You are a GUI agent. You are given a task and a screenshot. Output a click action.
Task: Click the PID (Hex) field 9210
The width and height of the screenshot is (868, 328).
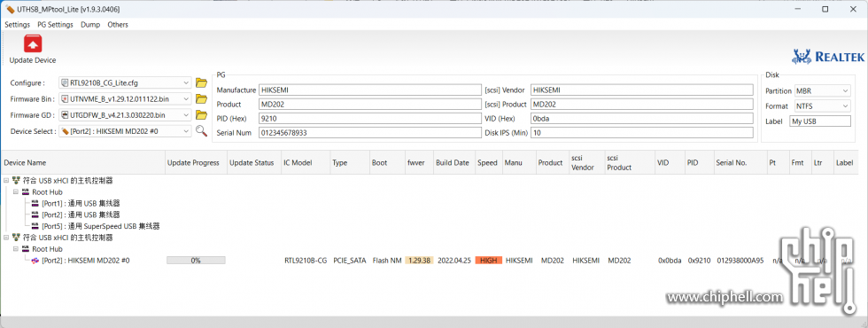coord(370,118)
